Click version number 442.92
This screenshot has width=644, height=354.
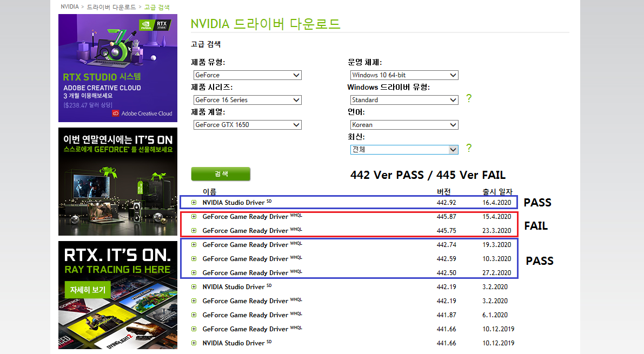click(447, 203)
